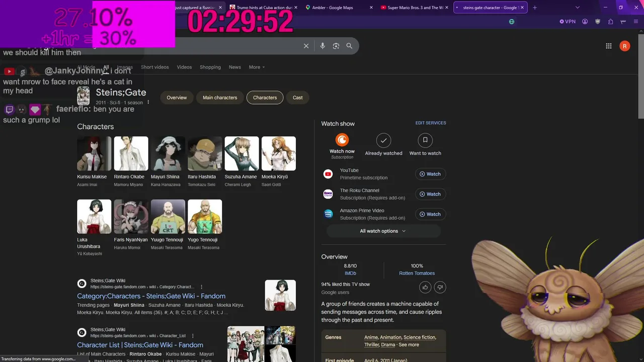Open the Steins;Gate panel three-dot menu
Image resolution: width=644 pixels, height=362 pixels.
pyautogui.click(x=148, y=102)
